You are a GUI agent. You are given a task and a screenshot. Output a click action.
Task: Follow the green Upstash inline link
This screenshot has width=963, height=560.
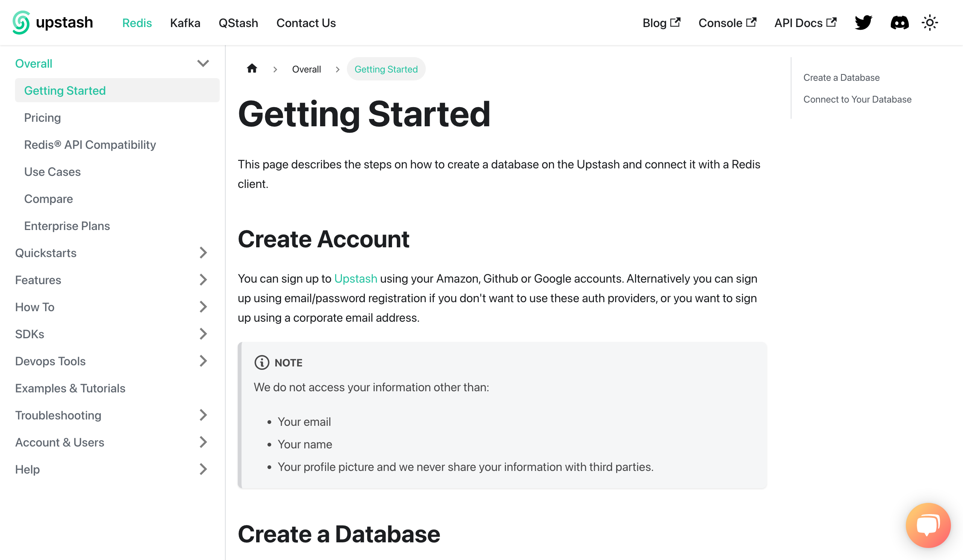[355, 278]
